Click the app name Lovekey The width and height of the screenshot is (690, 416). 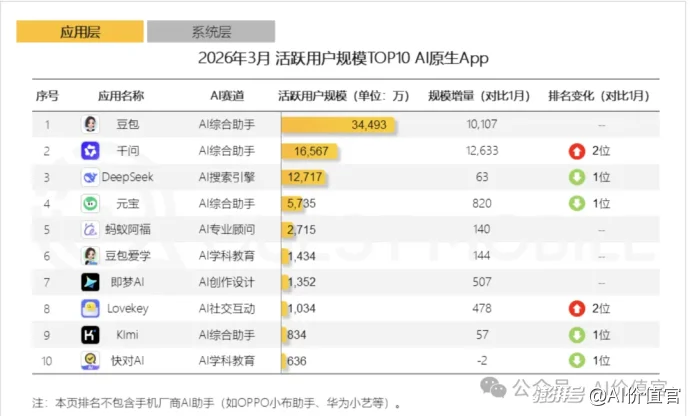tap(128, 309)
